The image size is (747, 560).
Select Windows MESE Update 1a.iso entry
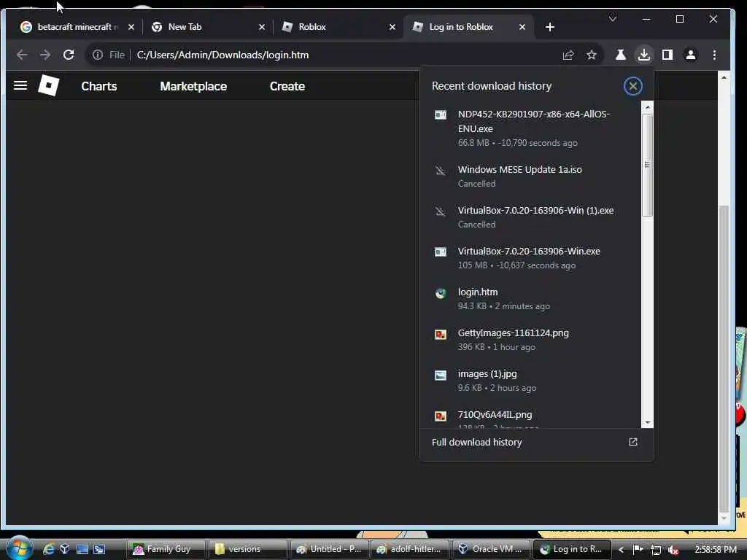point(531,176)
